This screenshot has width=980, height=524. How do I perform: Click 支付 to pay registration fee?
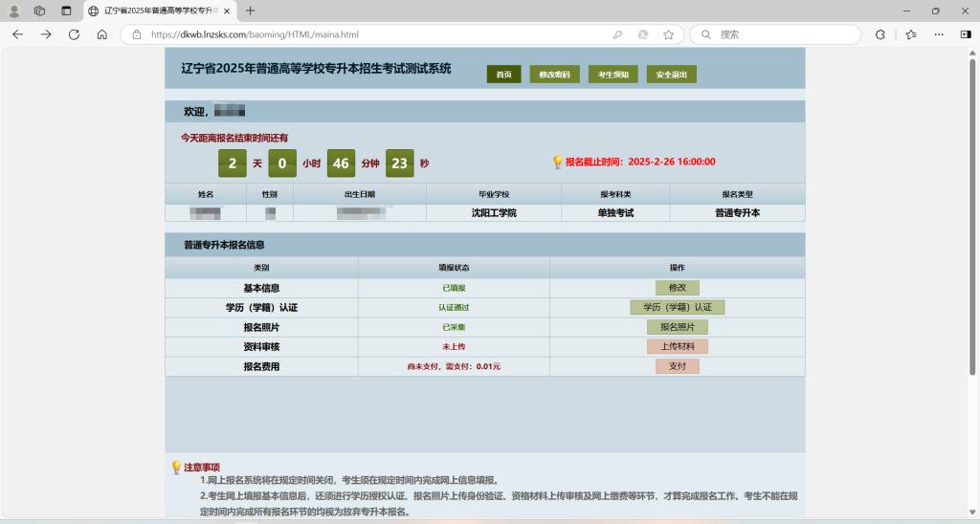click(677, 366)
